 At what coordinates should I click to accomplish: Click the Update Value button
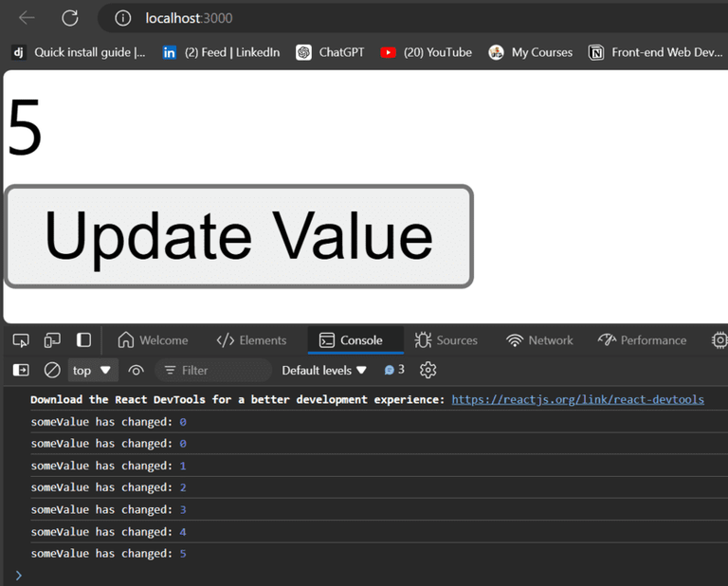point(239,236)
